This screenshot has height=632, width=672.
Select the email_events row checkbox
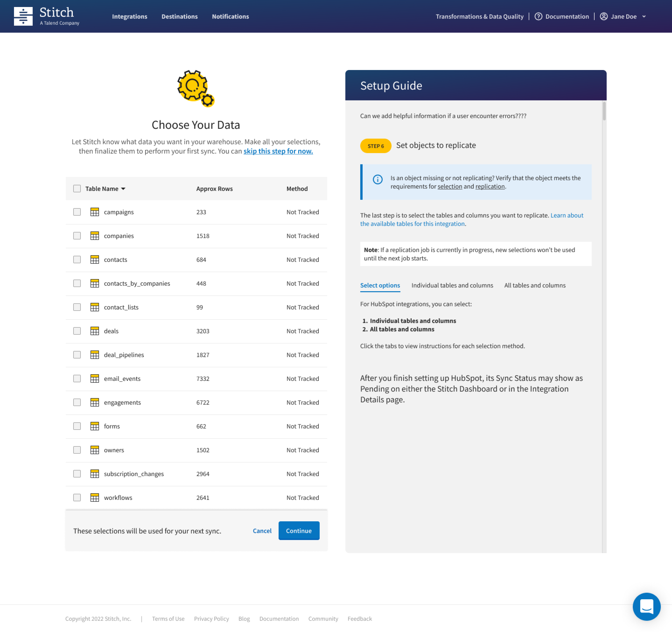tap(77, 379)
